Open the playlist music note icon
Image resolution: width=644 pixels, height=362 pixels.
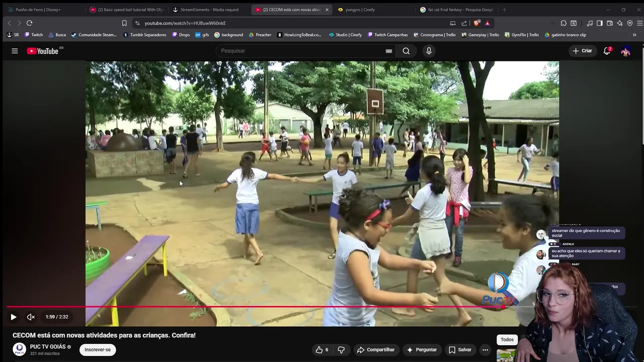590,23
